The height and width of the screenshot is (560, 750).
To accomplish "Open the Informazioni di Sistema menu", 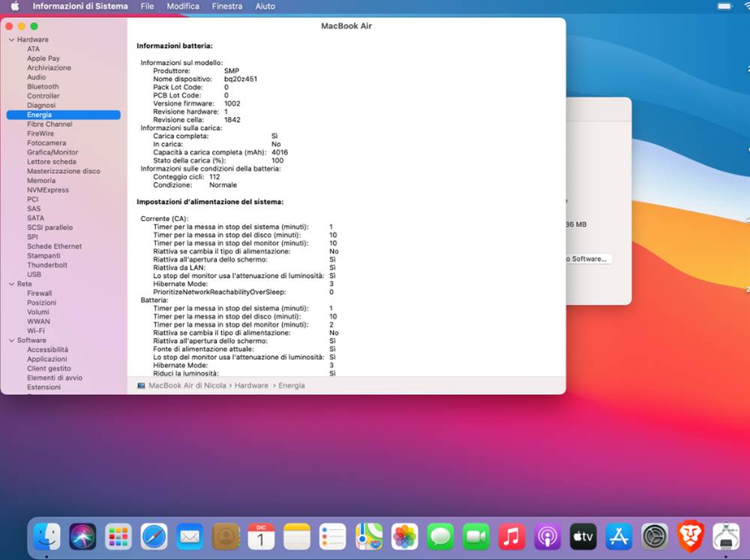I will click(x=80, y=6).
